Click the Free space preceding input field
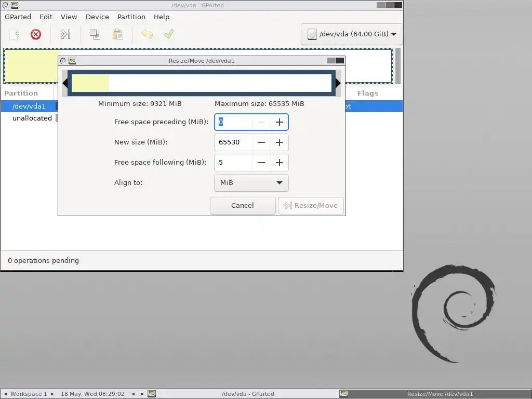Screen dimensions: 532x399 233,122
